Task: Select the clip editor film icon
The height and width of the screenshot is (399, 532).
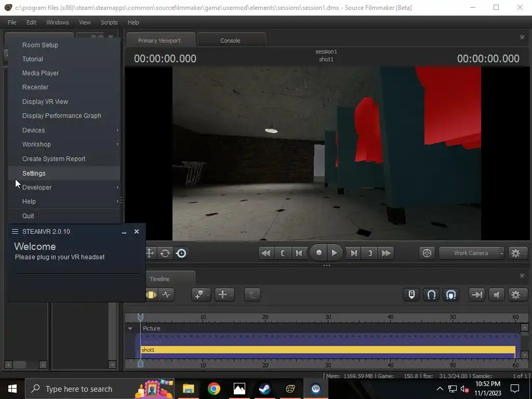Action: coord(151,295)
